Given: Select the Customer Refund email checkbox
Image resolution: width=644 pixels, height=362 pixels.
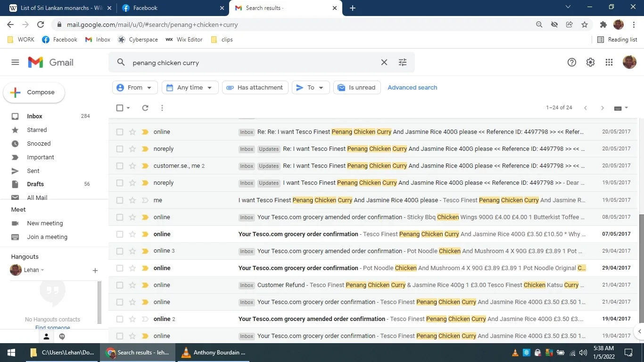Looking at the screenshot, I should click(120, 285).
